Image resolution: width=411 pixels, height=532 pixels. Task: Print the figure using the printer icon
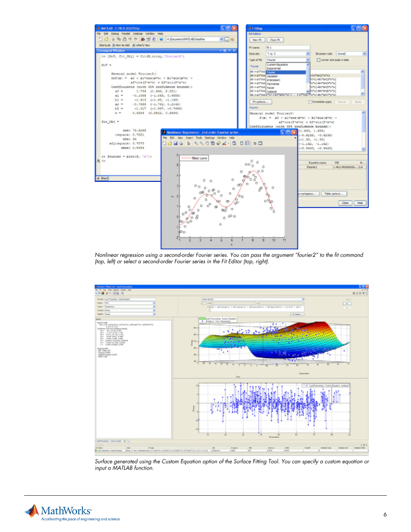[x=181, y=143]
